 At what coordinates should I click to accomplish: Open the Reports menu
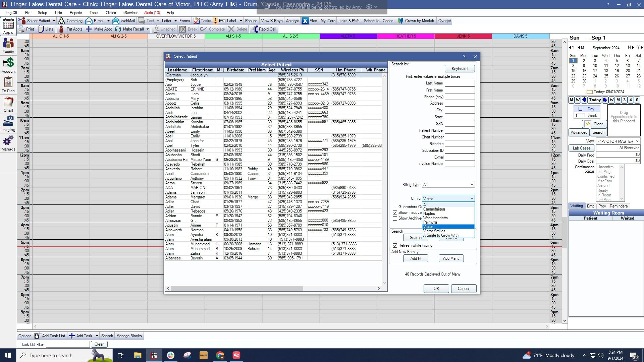click(x=75, y=13)
